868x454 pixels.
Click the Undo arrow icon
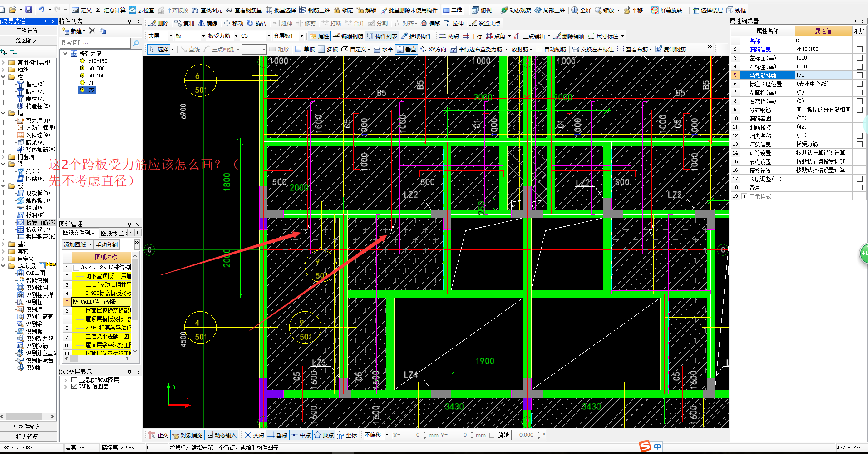pos(42,10)
